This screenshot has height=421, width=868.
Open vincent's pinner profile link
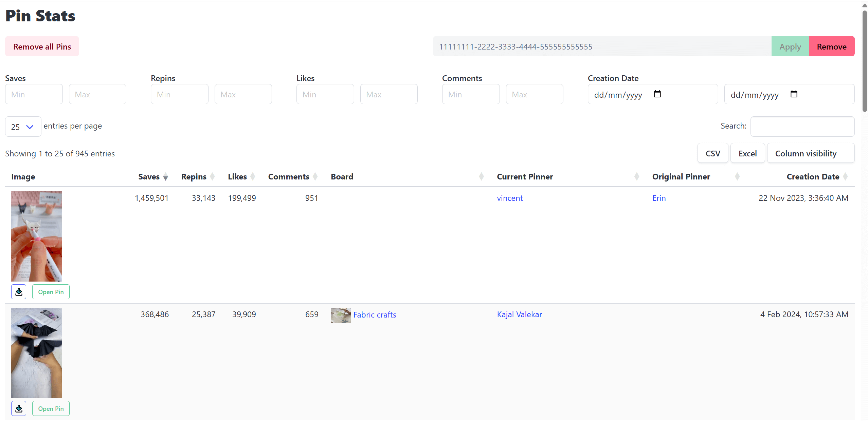coord(510,198)
